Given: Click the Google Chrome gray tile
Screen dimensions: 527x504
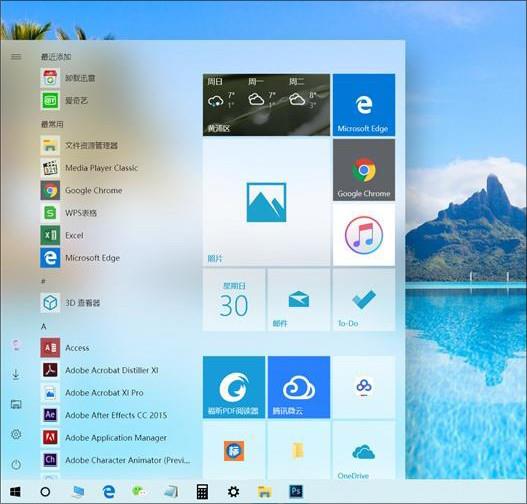Looking at the screenshot, I should [x=364, y=170].
